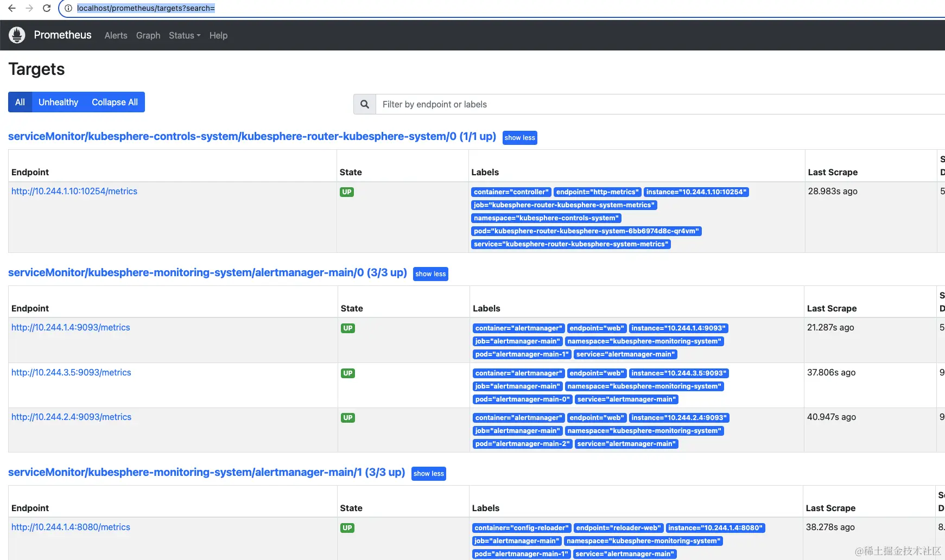The width and height of the screenshot is (945, 560).
Task: Select the All targets filter button
Action: [20, 102]
